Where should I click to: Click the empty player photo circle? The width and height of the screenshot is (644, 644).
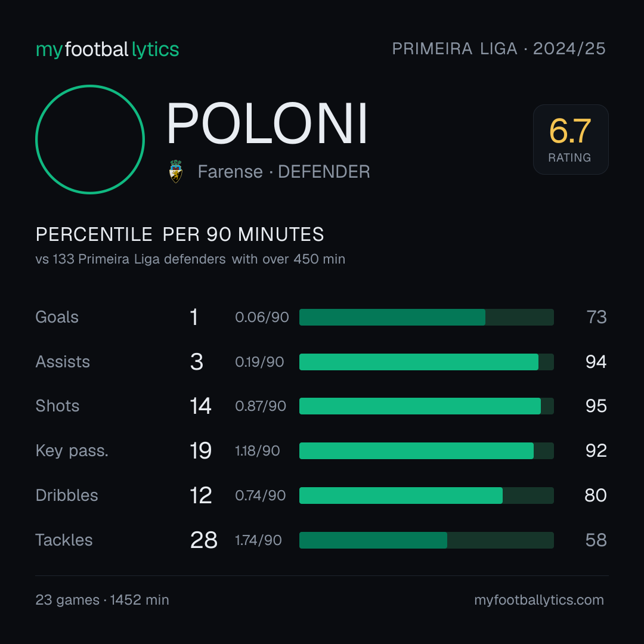[x=90, y=140]
